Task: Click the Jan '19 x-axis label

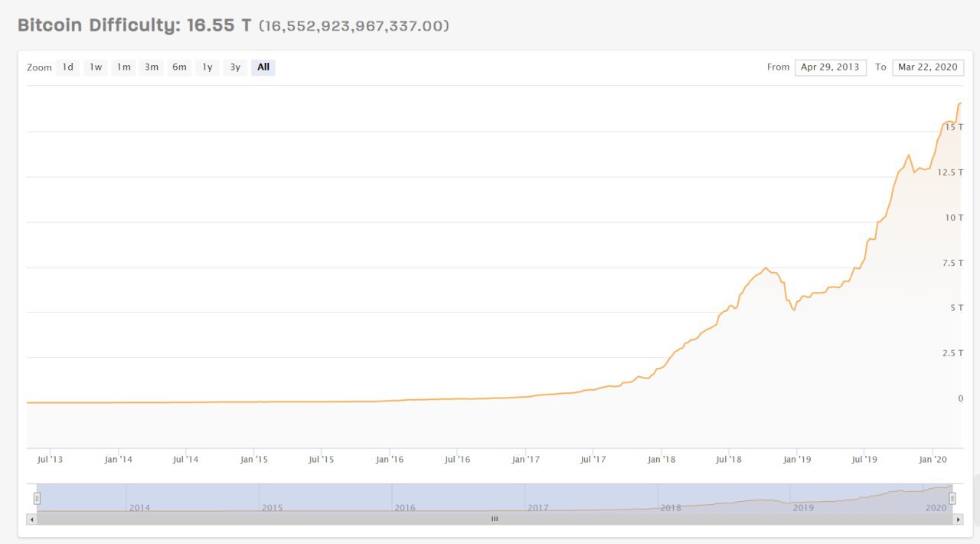Action: click(x=796, y=460)
